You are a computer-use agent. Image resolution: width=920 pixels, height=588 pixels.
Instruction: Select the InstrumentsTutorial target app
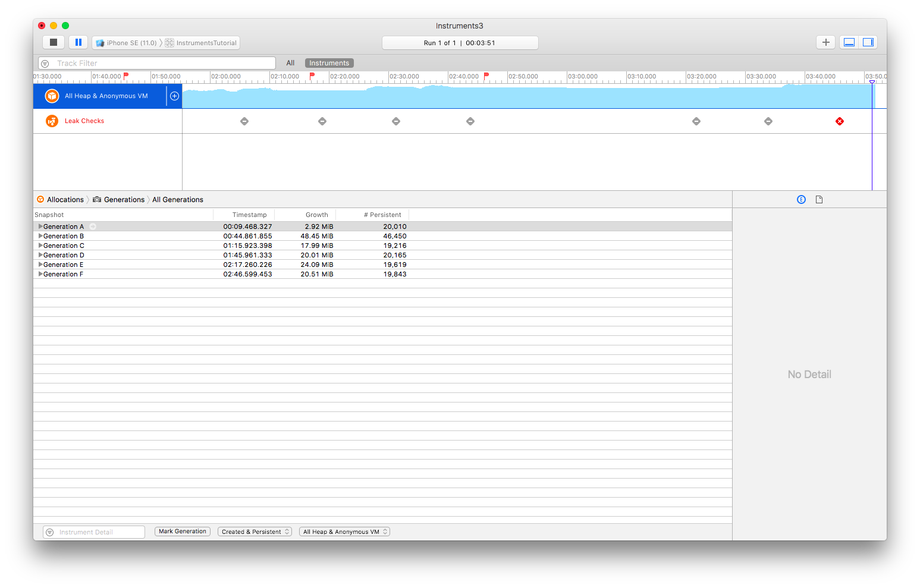pyautogui.click(x=202, y=43)
